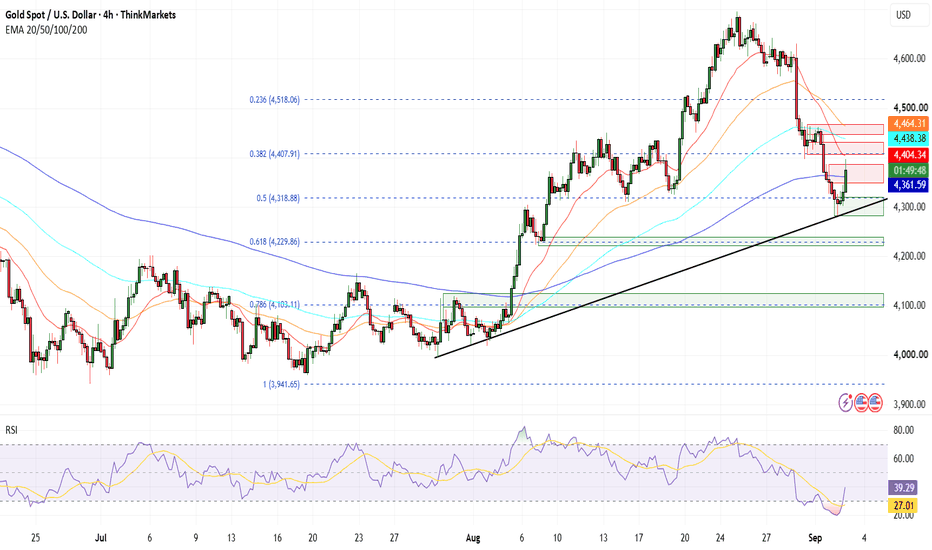The height and width of the screenshot is (550, 932).
Task: Click the purple 39.29 RSI value tag
Action: point(904,488)
